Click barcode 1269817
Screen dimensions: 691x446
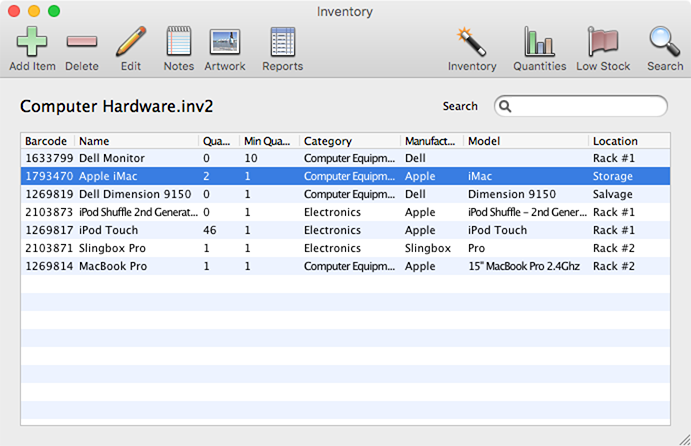click(49, 230)
